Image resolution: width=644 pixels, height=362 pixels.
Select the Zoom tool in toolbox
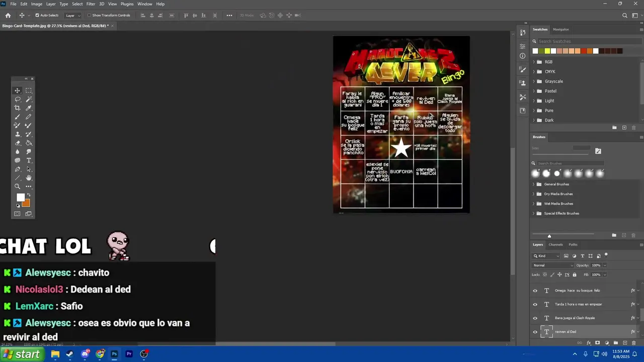click(18, 187)
